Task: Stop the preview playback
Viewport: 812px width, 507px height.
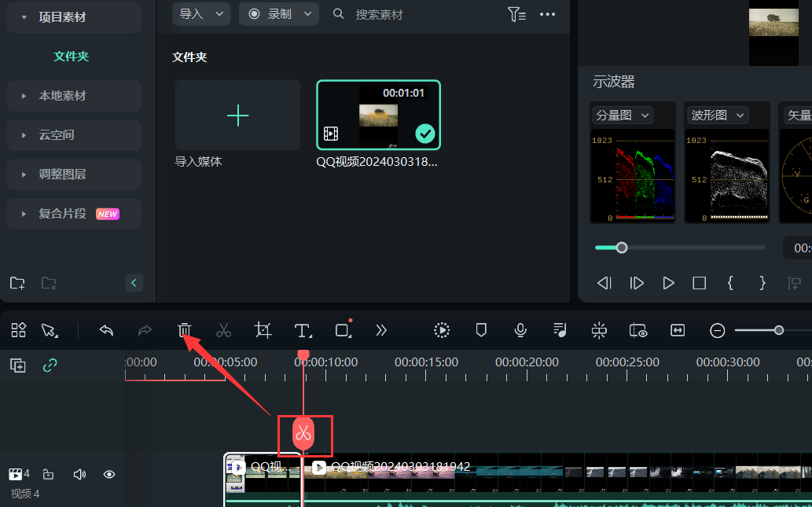Action: tap(699, 283)
